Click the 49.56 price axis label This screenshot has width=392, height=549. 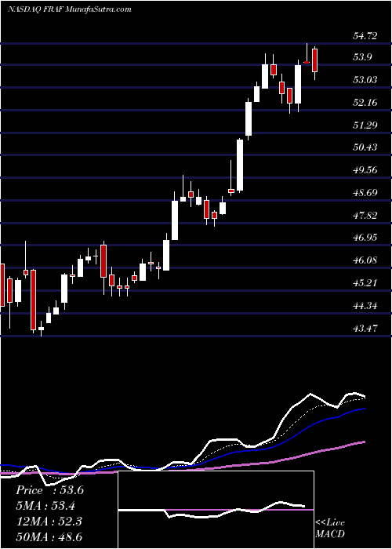(x=365, y=170)
